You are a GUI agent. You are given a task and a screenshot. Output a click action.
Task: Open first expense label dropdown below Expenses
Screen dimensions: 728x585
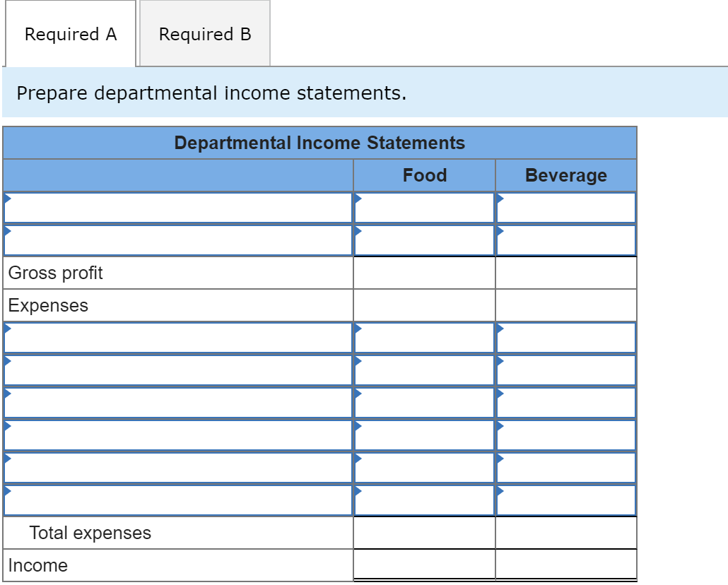[x=178, y=338]
